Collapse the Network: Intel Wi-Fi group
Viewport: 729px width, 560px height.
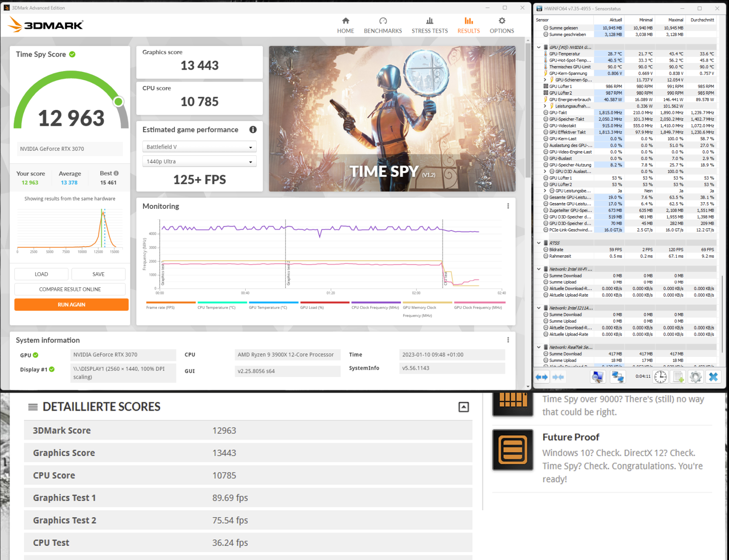539,269
